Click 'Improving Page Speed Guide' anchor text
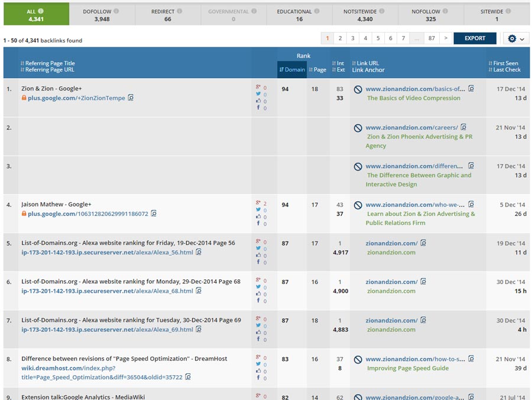Image resolution: width=532 pixels, height=400 pixels. coord(408,368)
